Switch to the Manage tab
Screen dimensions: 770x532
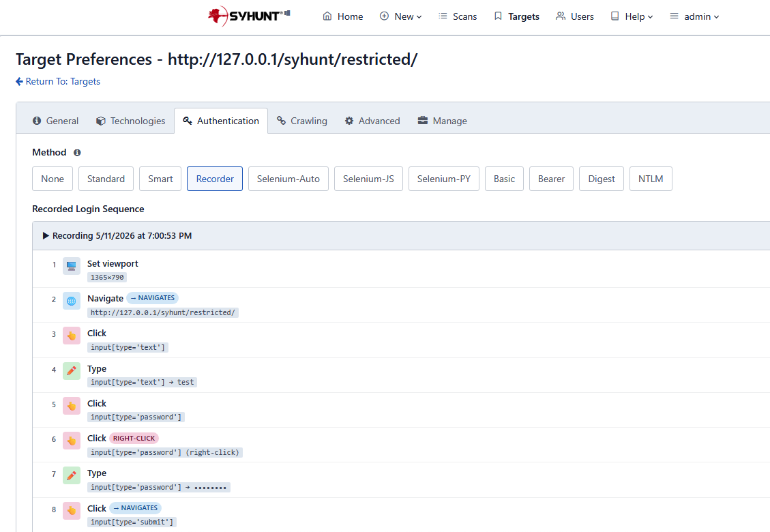point(443,121)
